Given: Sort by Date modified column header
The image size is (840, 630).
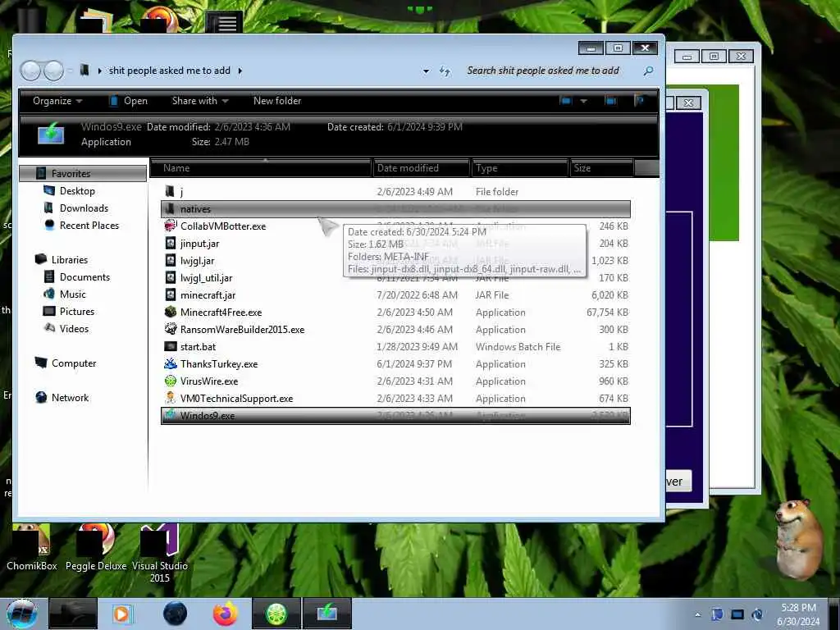Looking at the screenshot, I should [421, 168].
